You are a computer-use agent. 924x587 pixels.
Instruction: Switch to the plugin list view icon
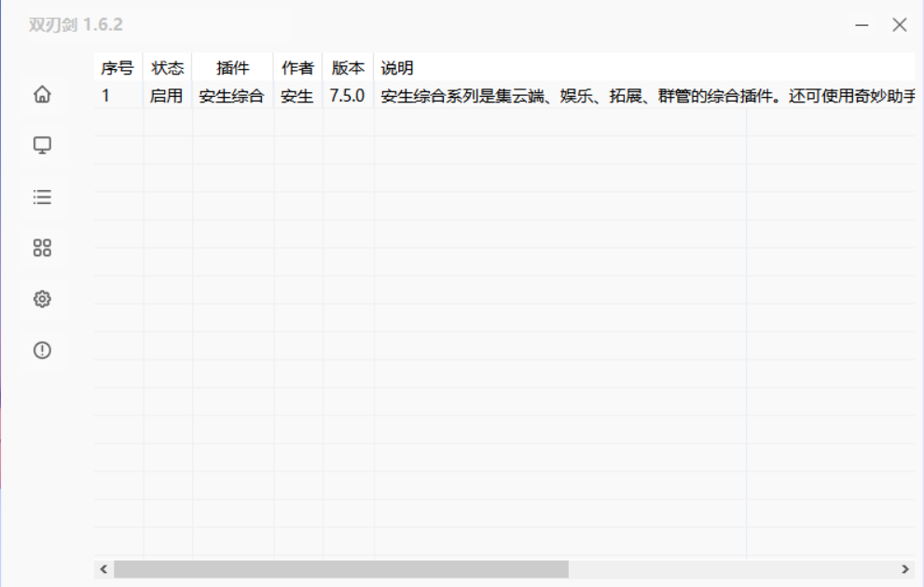(41, 197)
